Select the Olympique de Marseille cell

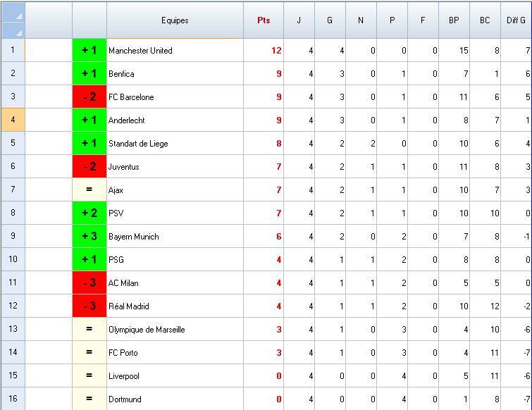point(175,330)
